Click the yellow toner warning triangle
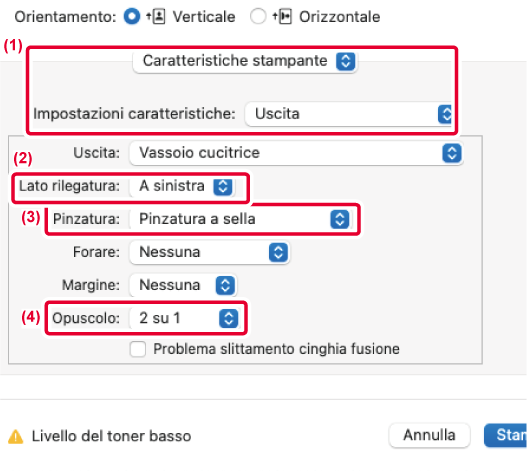 point(15,437)
